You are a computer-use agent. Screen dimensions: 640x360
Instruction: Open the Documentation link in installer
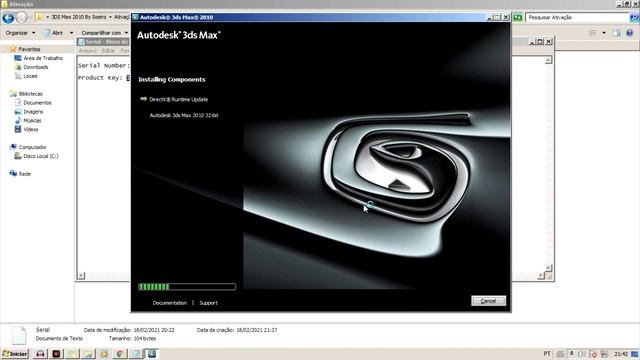169,303
